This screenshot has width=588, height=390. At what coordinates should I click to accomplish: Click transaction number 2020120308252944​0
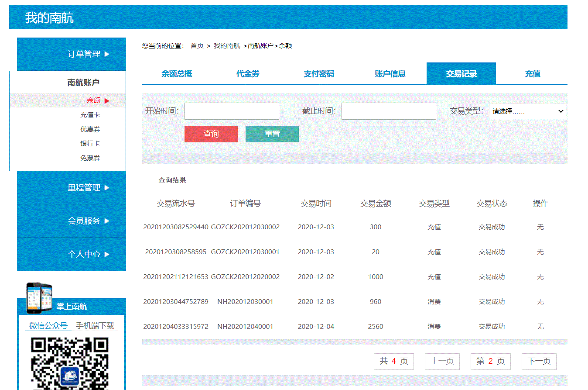coord(176,227)
